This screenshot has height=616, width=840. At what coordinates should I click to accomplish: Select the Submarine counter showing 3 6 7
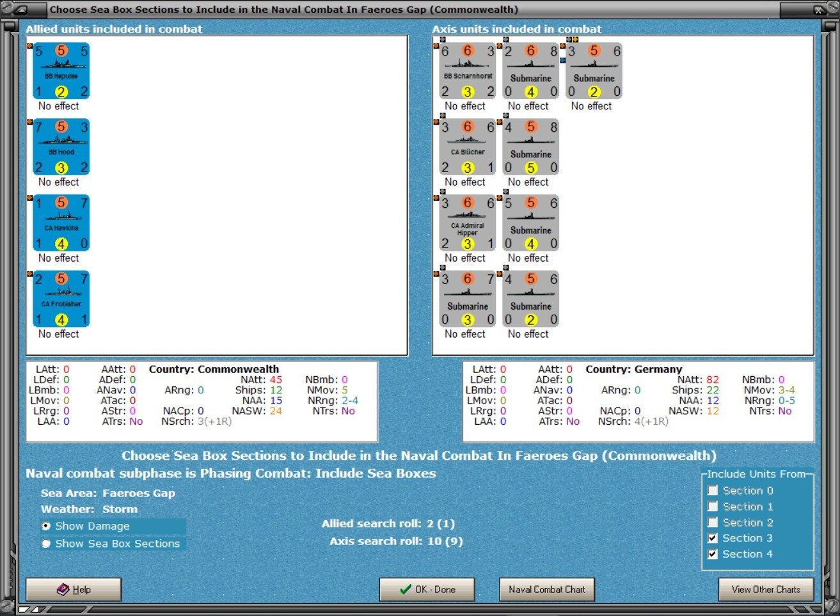pos(467,299)
